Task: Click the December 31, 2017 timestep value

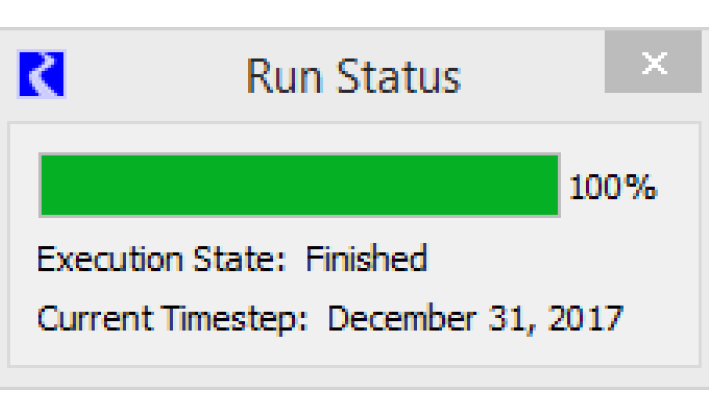Action: [x=475, y=320]
